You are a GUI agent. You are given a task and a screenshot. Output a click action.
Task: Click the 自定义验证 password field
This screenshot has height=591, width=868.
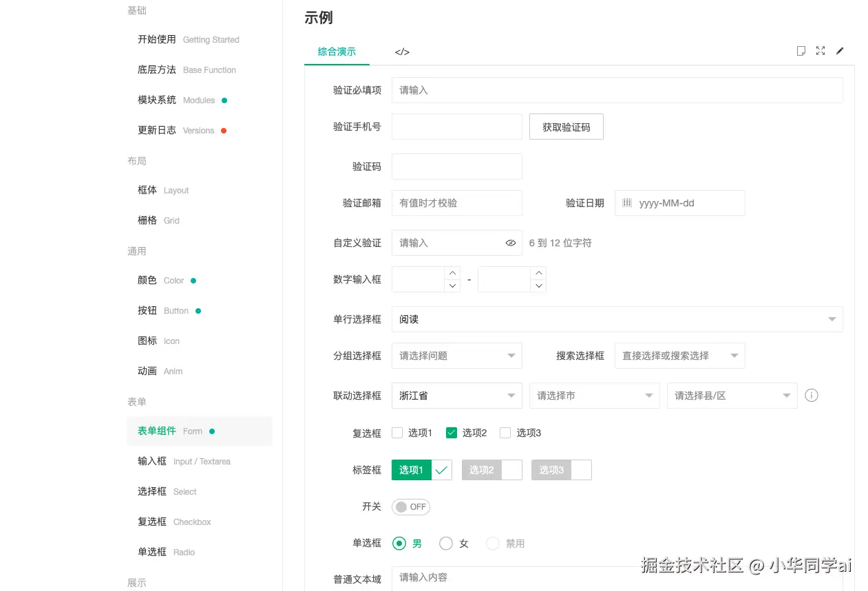[x=457, y=243]
